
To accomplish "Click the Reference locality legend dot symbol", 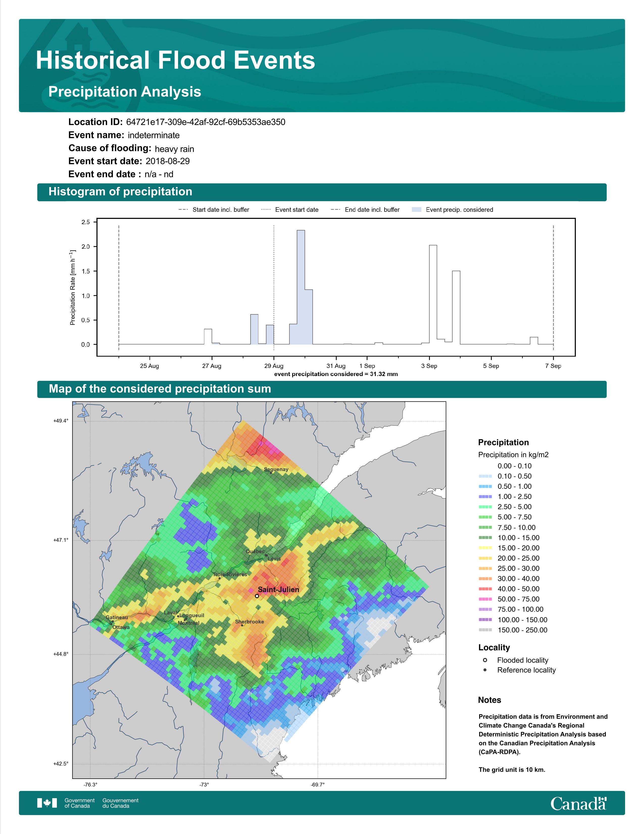I will pyautogui.click(x=485, y=670).
